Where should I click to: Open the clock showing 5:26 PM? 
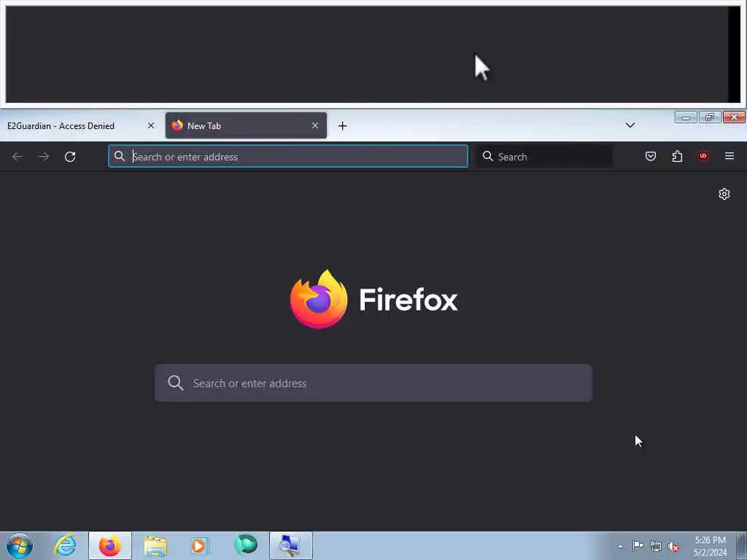[710, 546]
